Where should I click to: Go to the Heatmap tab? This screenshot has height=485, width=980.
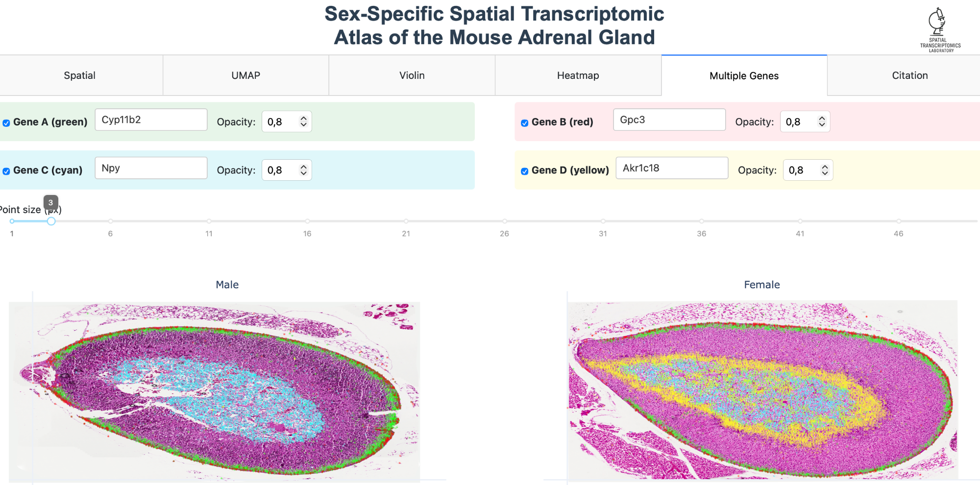[x=578, y=75]
